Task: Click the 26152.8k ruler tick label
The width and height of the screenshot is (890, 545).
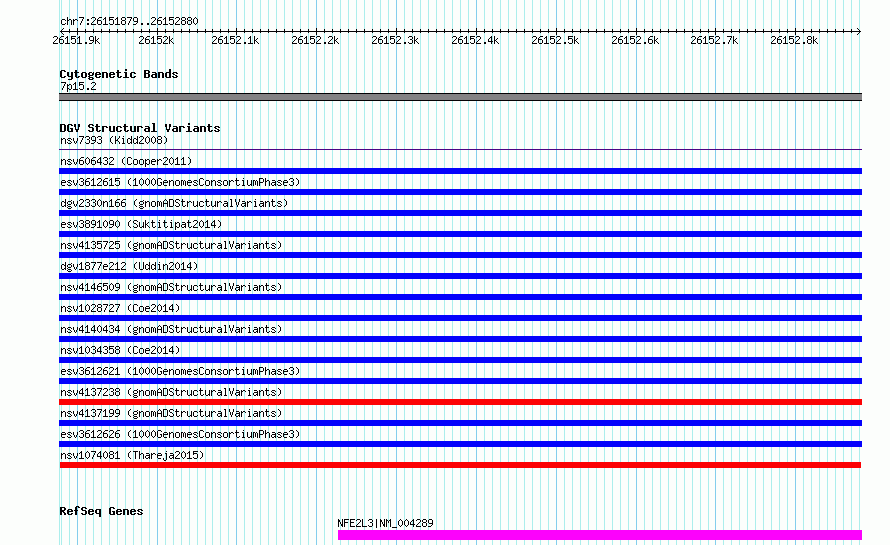Action: pyautogui.click(x=795, y=40)
